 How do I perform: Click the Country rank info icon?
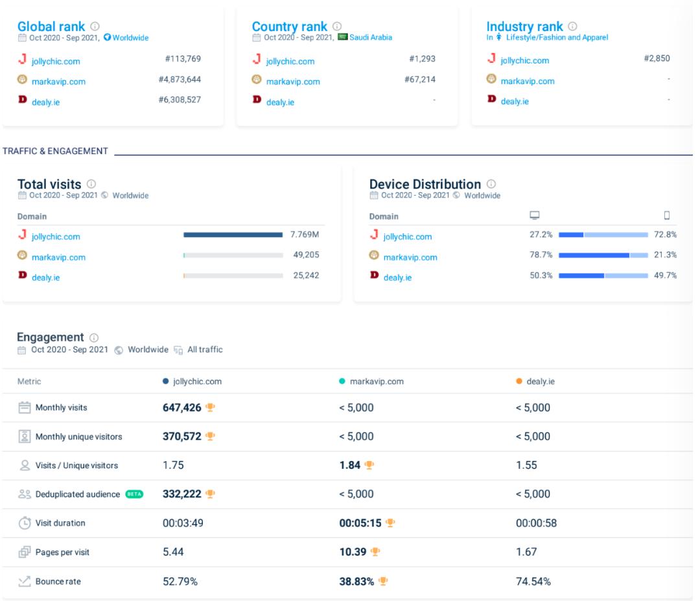[337, 27]
